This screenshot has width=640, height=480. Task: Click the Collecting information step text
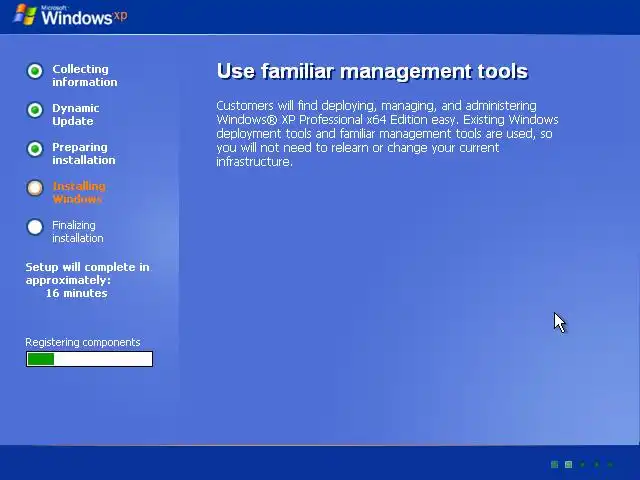tap(85, 76)
